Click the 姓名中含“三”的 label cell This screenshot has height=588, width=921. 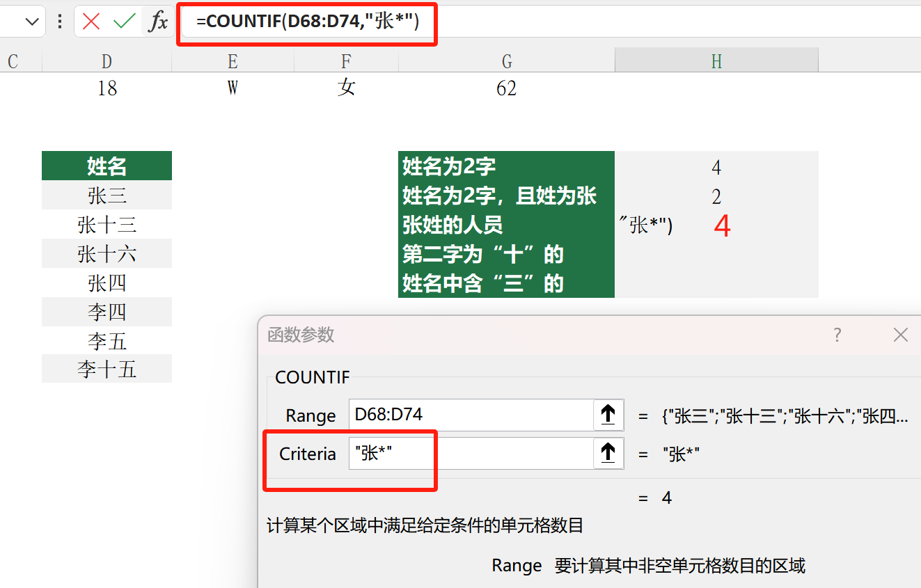click(x=506, y=283)
